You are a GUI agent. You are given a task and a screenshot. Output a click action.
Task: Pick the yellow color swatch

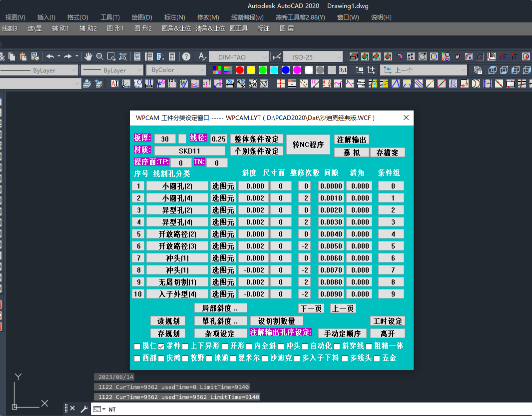point(251,70)
